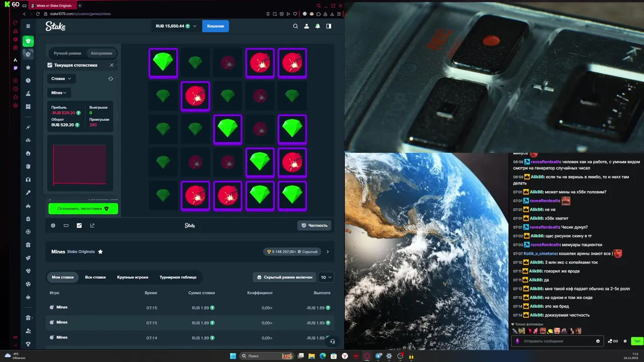
Task: Switch to Авторежим
Action: pyautogui.click(x=101, y=53)
